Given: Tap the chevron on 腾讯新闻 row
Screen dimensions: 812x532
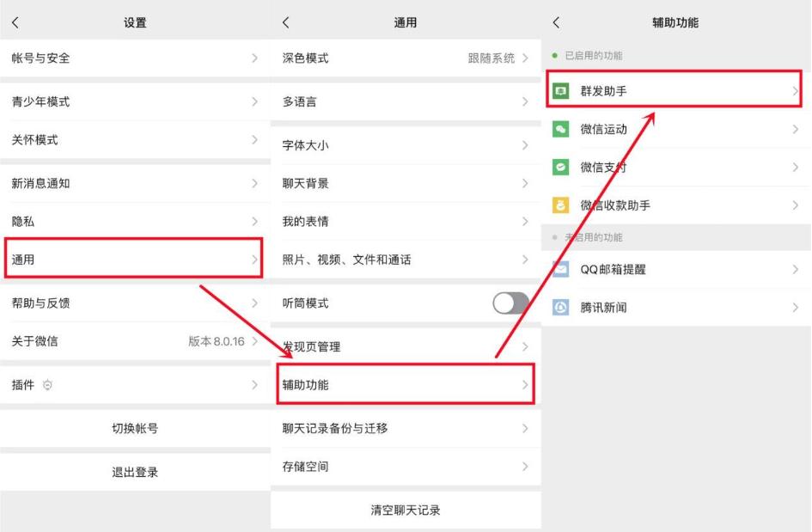Looking at the screenshot, I should pyautogui.click(x=796, y=307).
